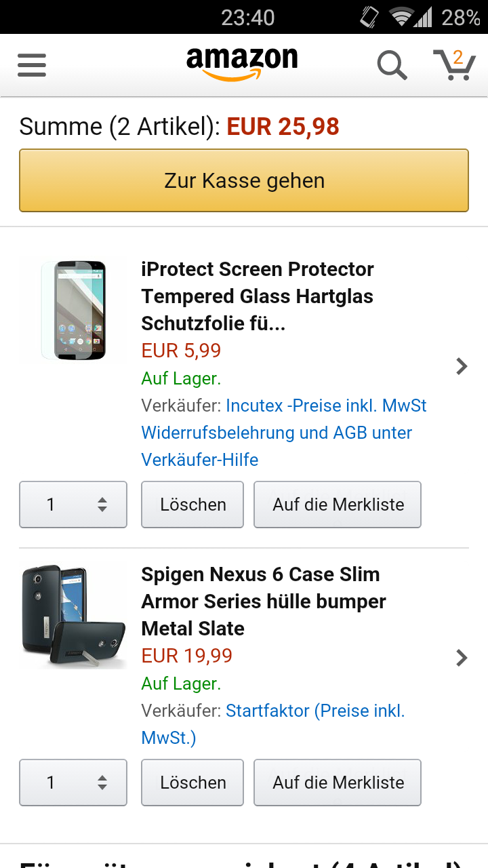The height and width of the screenshot is (868, 488).
Task: Open the hamburger navigation menu
Action: click(32, 66)
